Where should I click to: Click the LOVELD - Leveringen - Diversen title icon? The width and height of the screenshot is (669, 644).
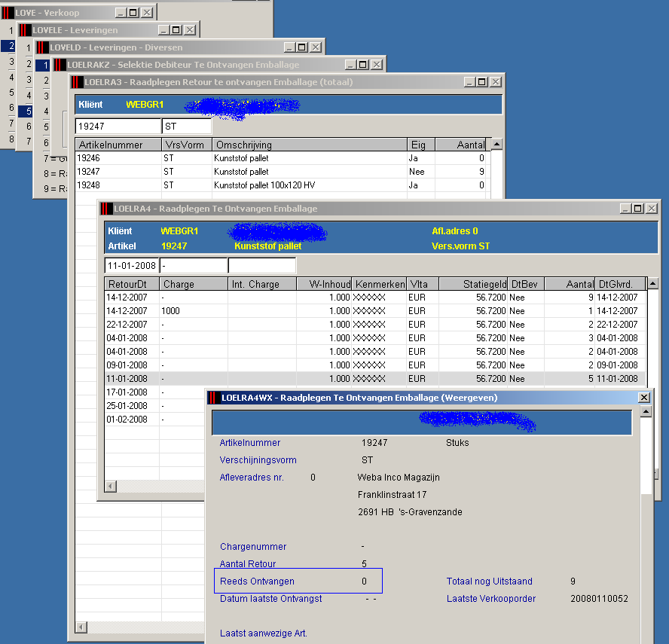coord(43,47)
